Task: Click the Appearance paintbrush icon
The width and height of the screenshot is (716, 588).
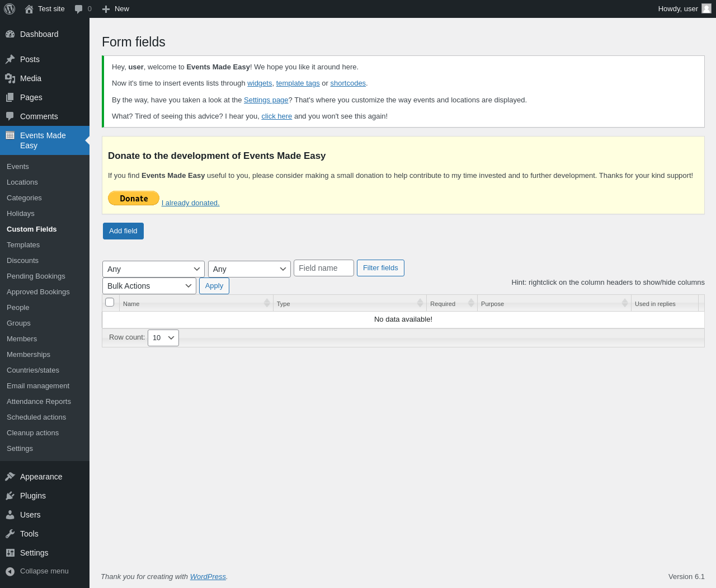Action: click(10, 477)
